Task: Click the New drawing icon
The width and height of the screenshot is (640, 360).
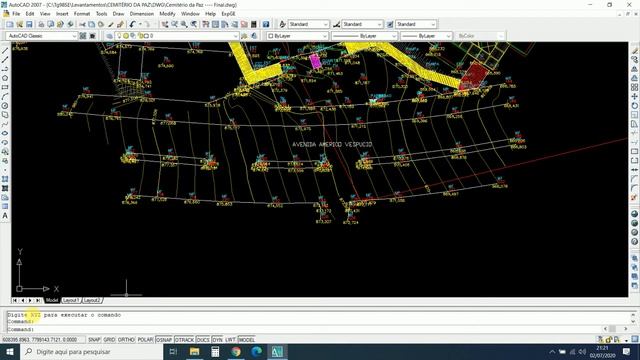Action: click(x=10, y=24)
